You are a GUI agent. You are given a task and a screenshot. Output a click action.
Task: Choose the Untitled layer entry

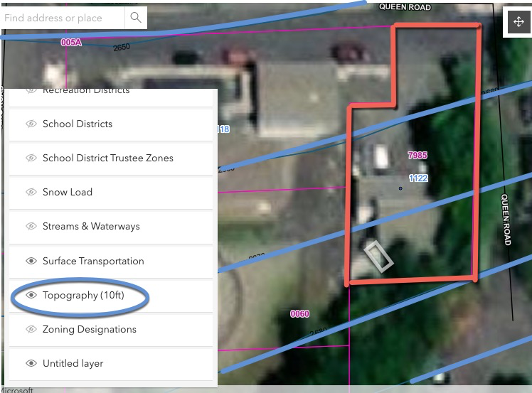point(73,363)
